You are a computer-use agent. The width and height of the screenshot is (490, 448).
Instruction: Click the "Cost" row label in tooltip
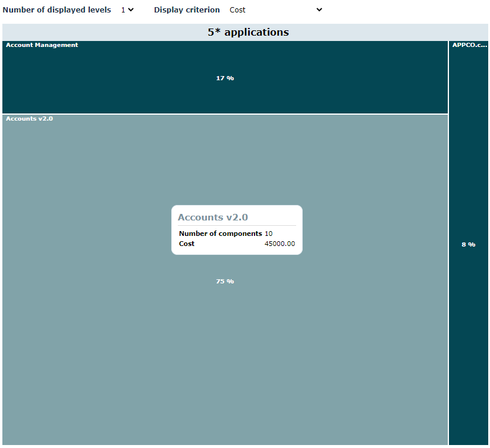point(187,244)
